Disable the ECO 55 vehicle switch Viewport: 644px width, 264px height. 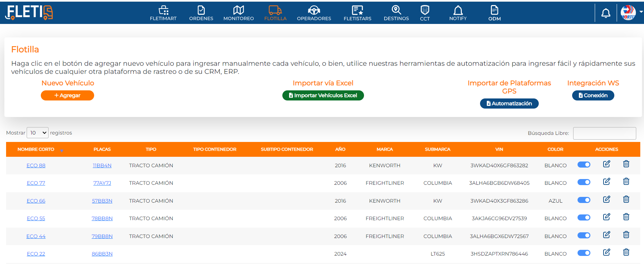click(584, 218)
